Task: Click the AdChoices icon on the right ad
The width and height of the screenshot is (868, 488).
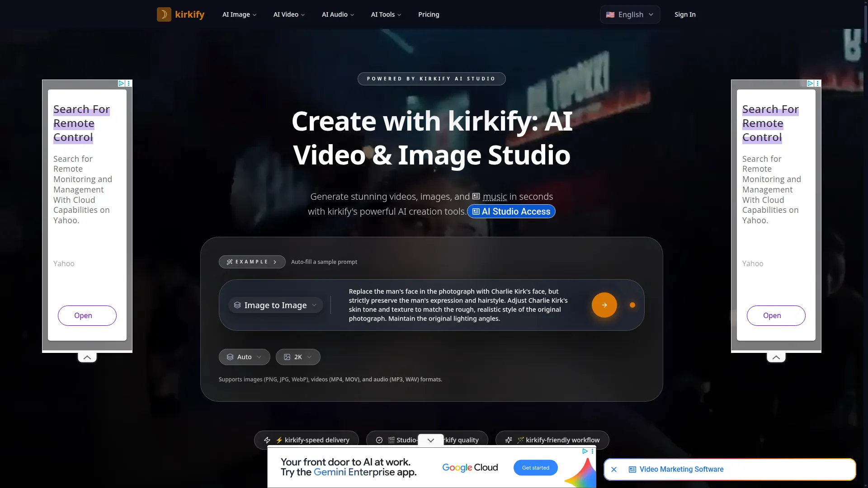Action: click(810, 83)
